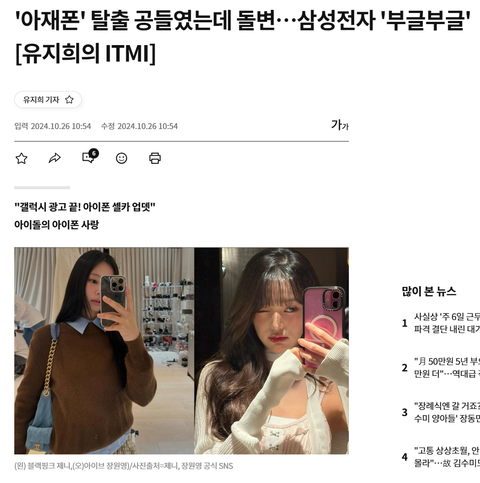Viewport: 480px width, 483px height.
Task: Click the print article icon
Action: (x=155, y=158)
